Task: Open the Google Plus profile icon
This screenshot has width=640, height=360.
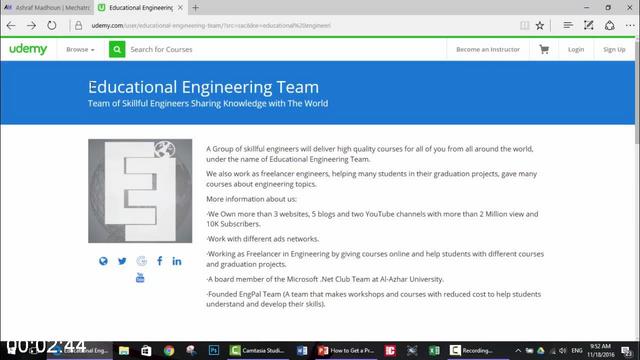Action: click(141, 261)
